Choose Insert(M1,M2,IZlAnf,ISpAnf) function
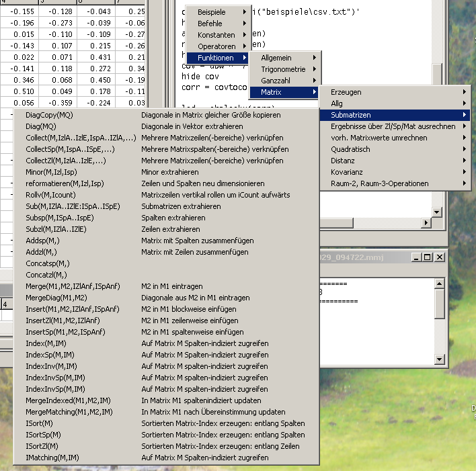 coord(166,309)
